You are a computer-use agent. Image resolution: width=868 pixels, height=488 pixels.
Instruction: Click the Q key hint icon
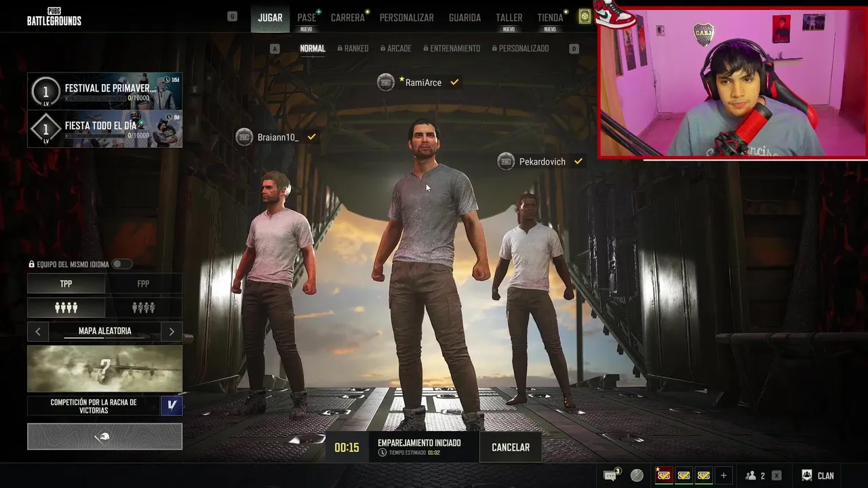233,16
